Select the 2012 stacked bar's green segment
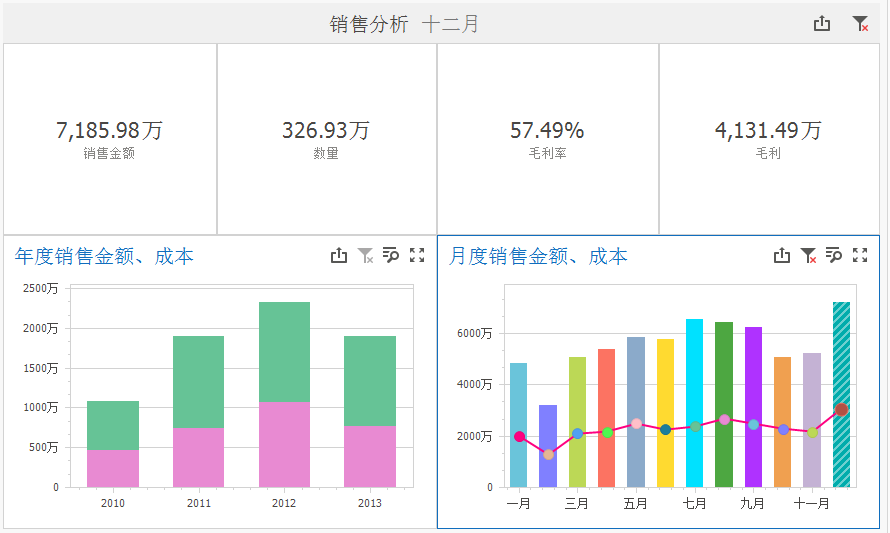Viewport: 890px width, 533px height. pyautogui.click(x=284, y=350)
